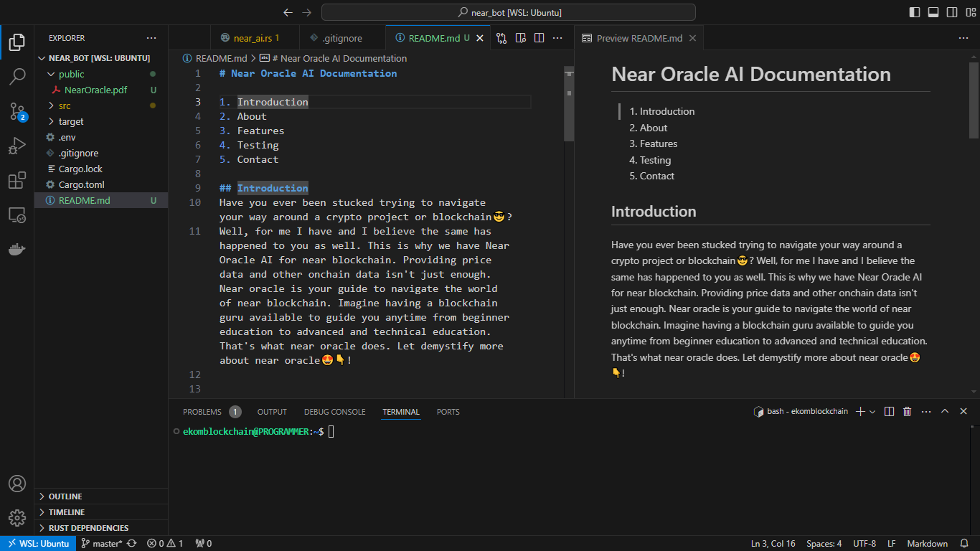This screenshot has width=980, height=551.
Task: Switch to the .gitignore tab
Action: (x=342, y=38)
